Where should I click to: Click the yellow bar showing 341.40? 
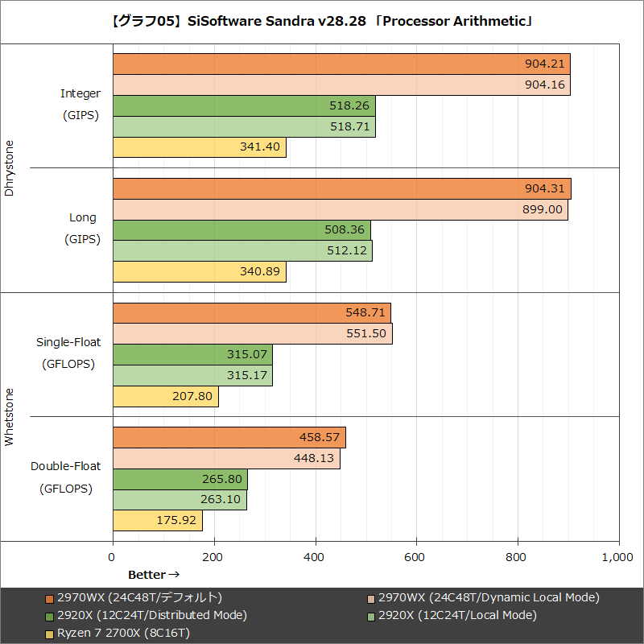pos(201,147)
